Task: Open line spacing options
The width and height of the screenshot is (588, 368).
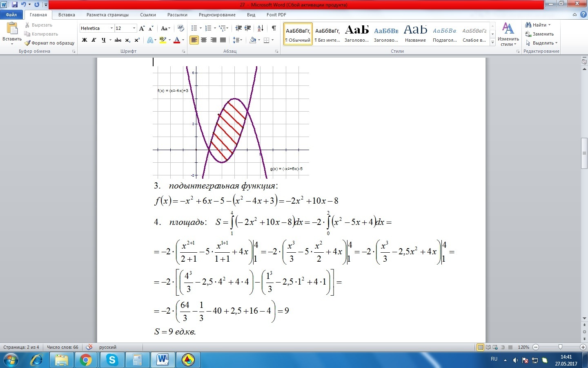Action: click(x=236, y=40)
